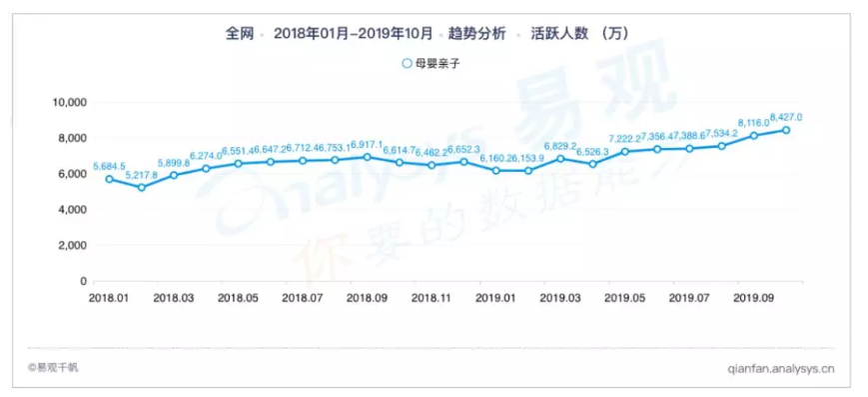Click the 2018.01 data point marker 5,684.5

click(x=110, y=179)
